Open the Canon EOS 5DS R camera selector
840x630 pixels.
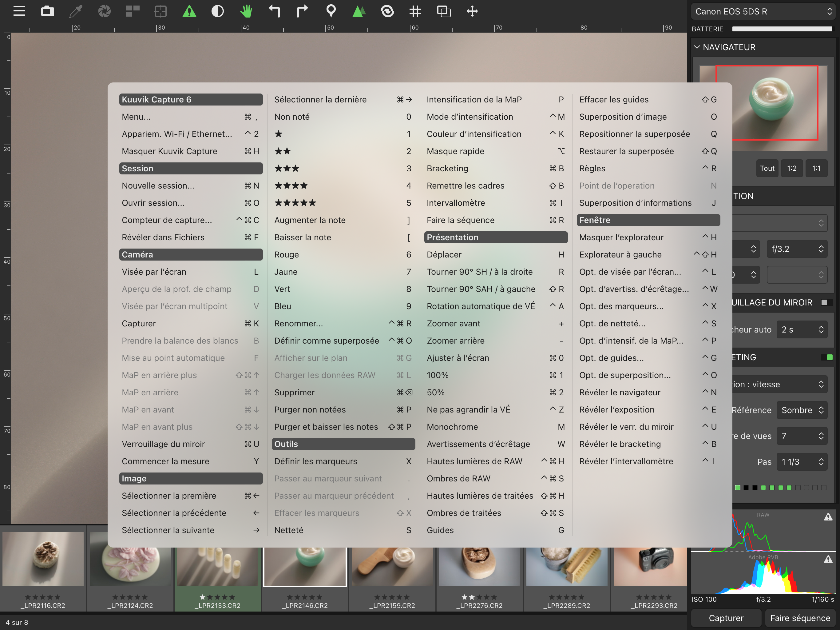763,11
